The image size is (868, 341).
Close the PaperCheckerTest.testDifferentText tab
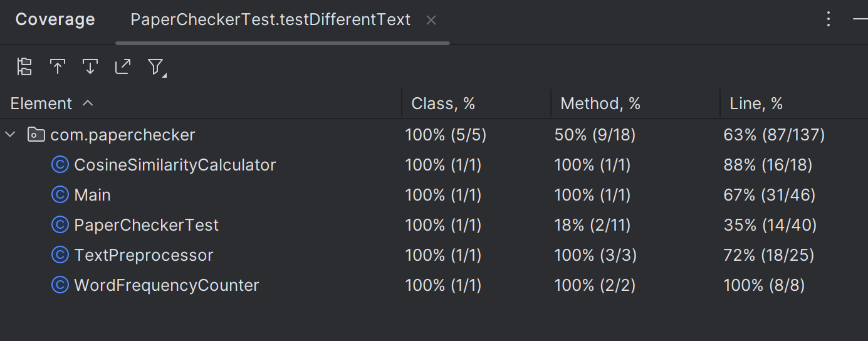tap(431, 20)
